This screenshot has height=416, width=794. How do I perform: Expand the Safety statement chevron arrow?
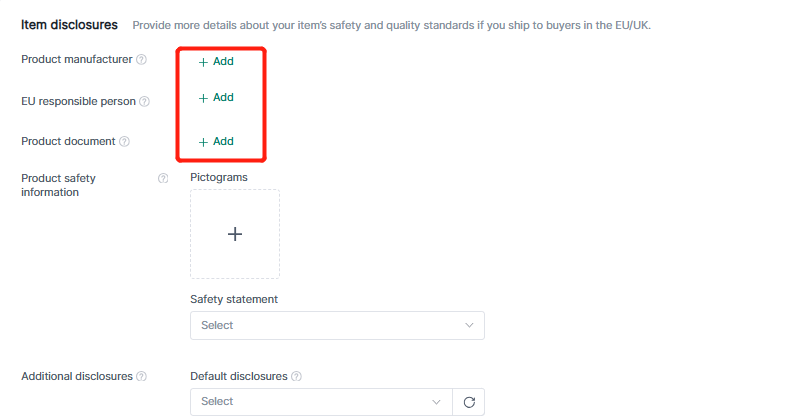(x=470, y=325)
